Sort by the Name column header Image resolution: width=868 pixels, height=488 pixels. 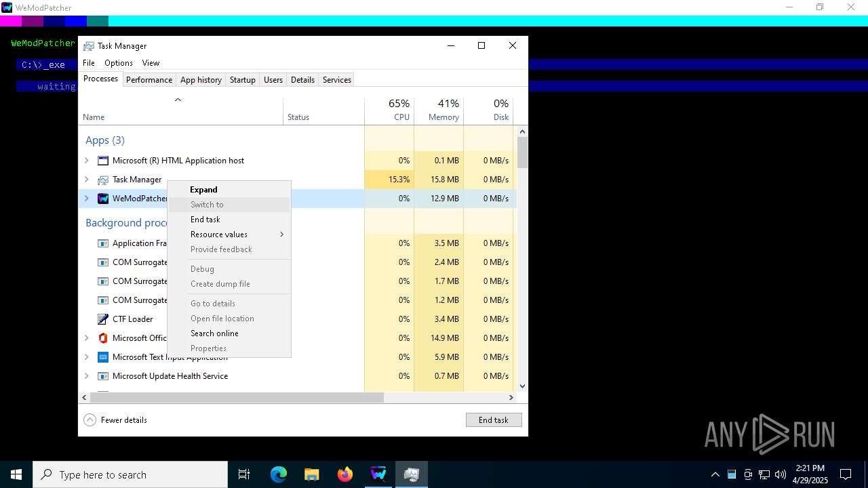pos(181,110)
